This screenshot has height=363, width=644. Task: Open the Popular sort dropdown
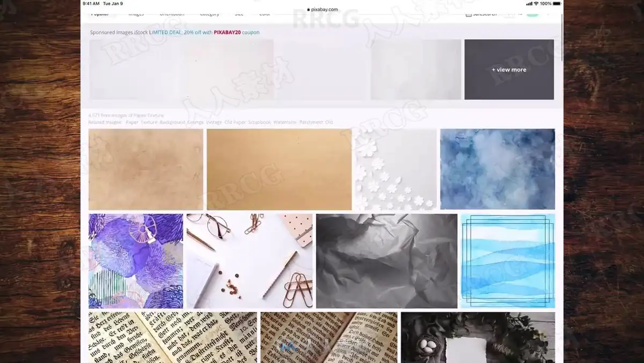coord(100,14)
